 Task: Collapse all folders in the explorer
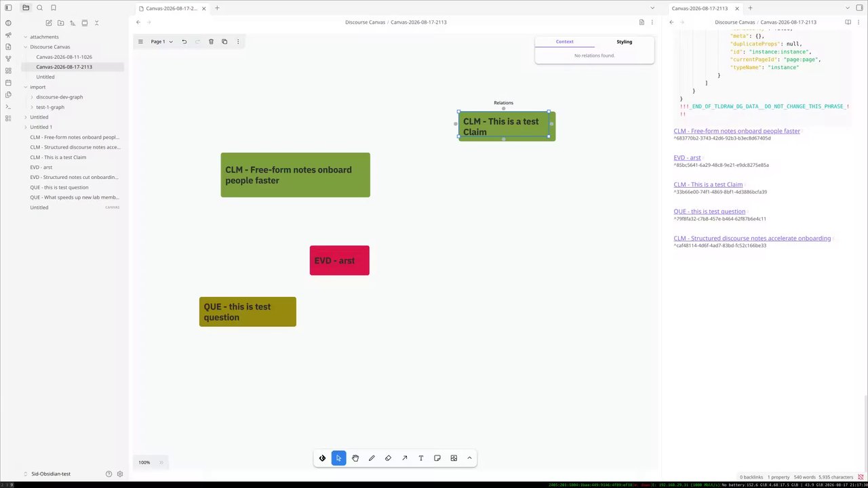[96, 23]
